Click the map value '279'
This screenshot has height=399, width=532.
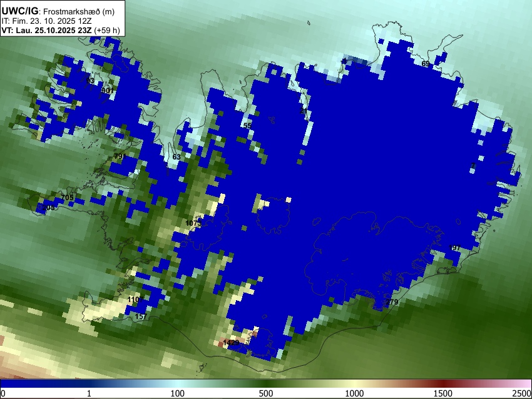coord(392,302)
